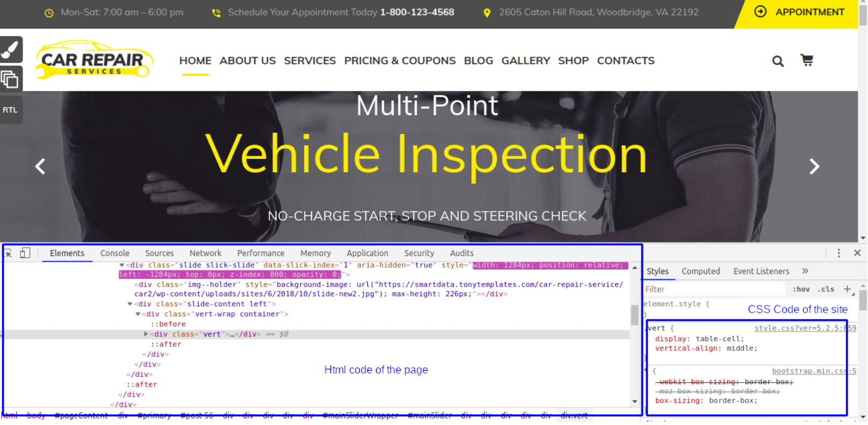This screenshot has width=868, height=425.
Task: Open the website search magnifier icon
Action: [x=777, y=61]
